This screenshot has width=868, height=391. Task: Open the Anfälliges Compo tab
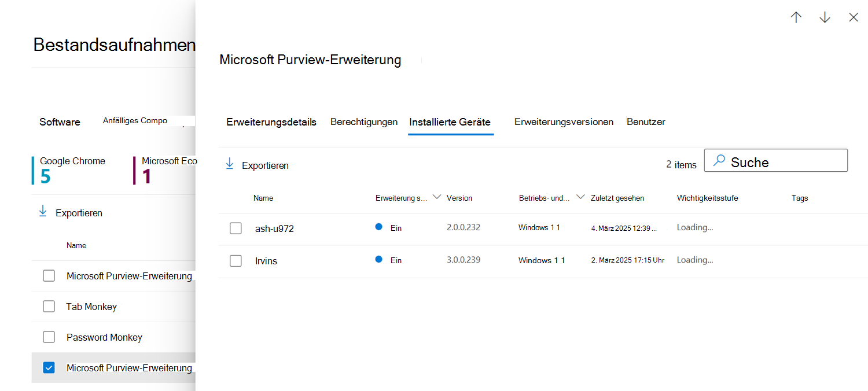click(135, 121)
